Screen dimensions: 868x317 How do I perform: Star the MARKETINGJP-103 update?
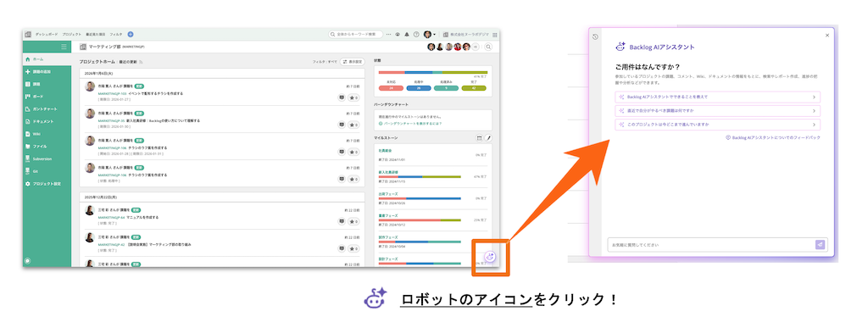pos(353,97)
